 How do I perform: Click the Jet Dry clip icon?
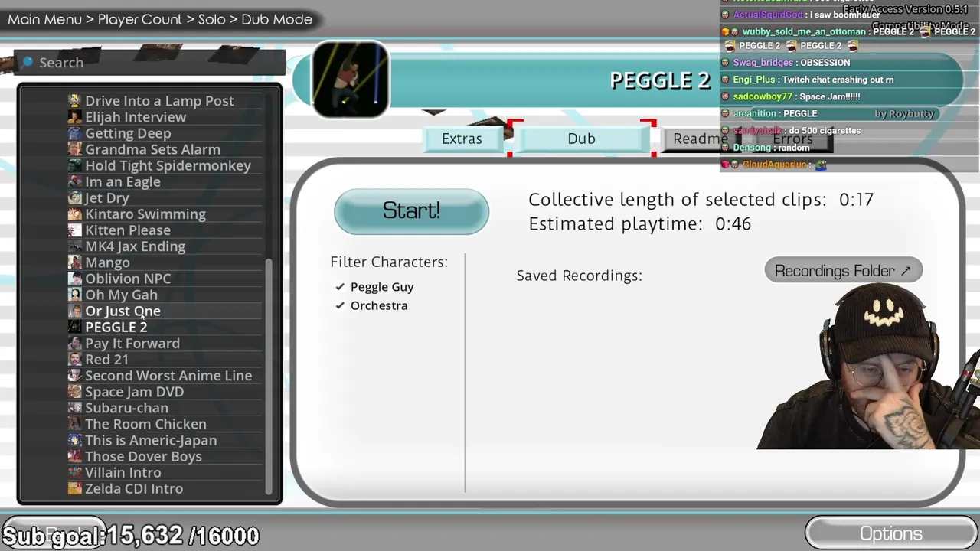[74, 197]
